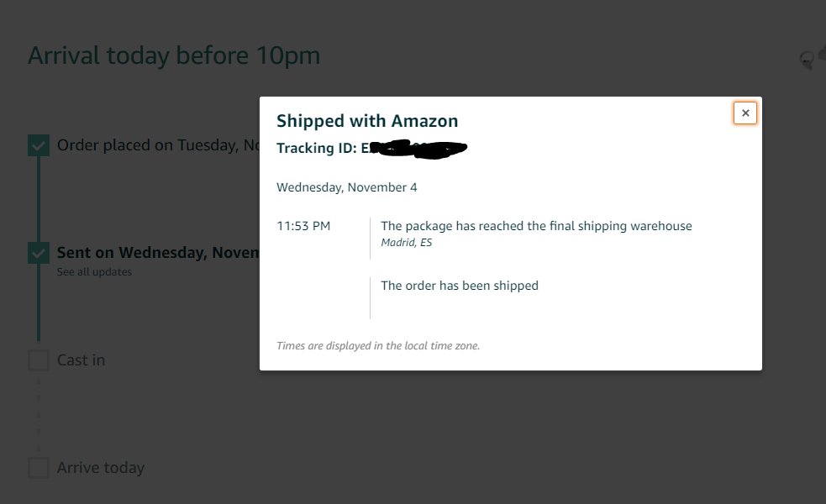826x504 pixels.
Task: Select the final shipping warehouse update
Action: click(536, 226)
